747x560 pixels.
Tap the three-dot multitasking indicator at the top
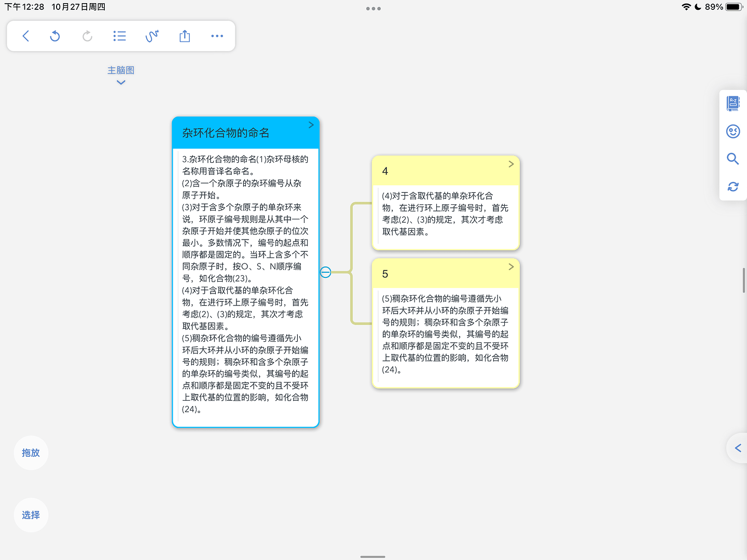tap(374, 8)
